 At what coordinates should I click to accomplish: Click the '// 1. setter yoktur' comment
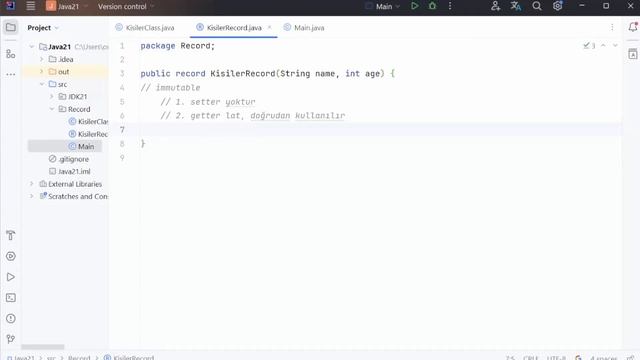[208, 102]
